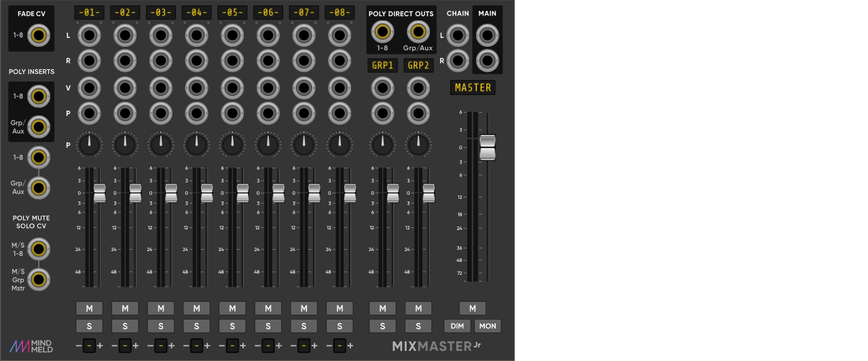Click track 08 pan knob

(x=339, y=144)
